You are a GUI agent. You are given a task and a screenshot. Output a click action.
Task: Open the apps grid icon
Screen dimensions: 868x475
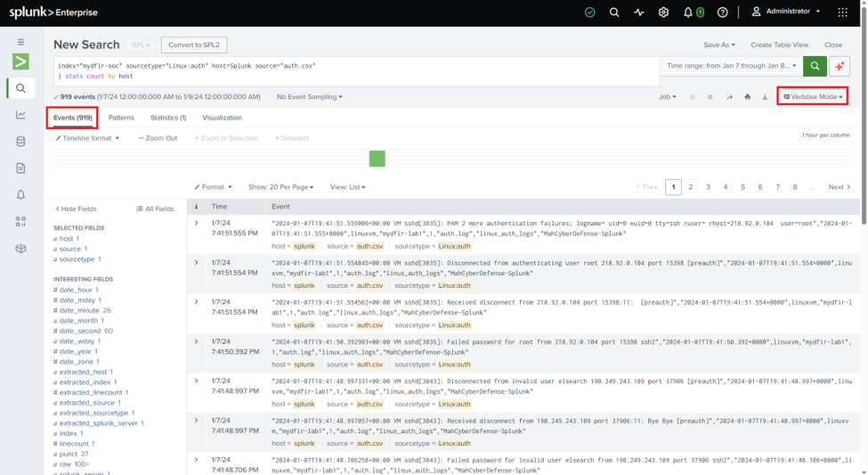pos(842,12)
